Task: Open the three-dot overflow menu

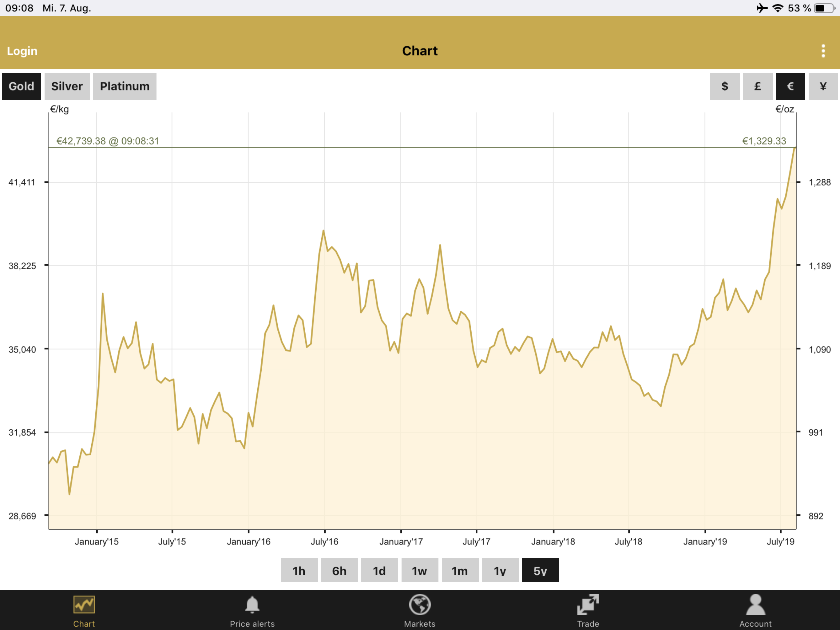Action: click(823, 51)
